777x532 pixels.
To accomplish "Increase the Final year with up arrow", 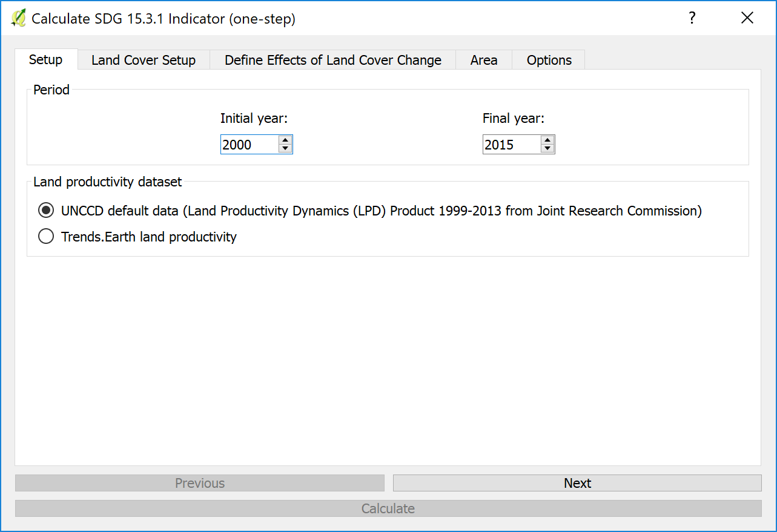I will tap(547, 140).
